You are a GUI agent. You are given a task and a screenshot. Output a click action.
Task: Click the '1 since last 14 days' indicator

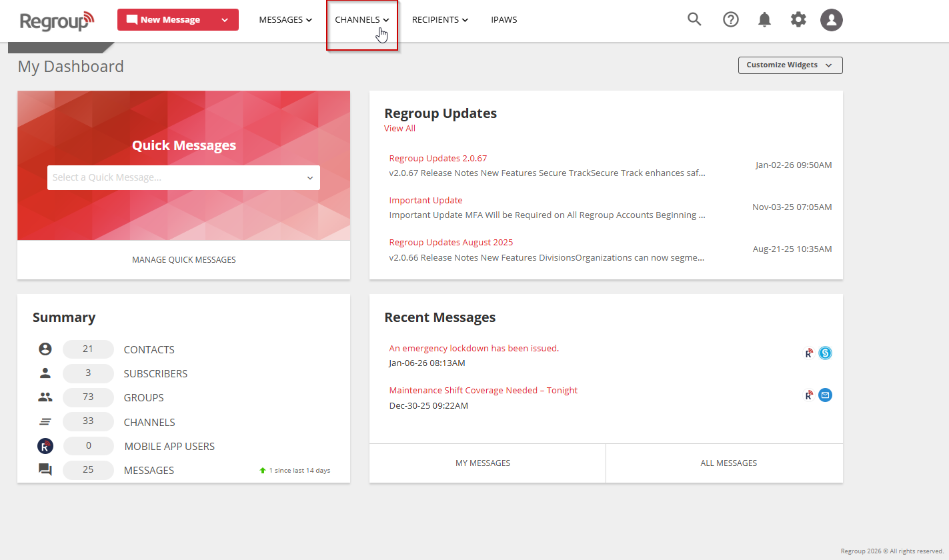point(295,471)
